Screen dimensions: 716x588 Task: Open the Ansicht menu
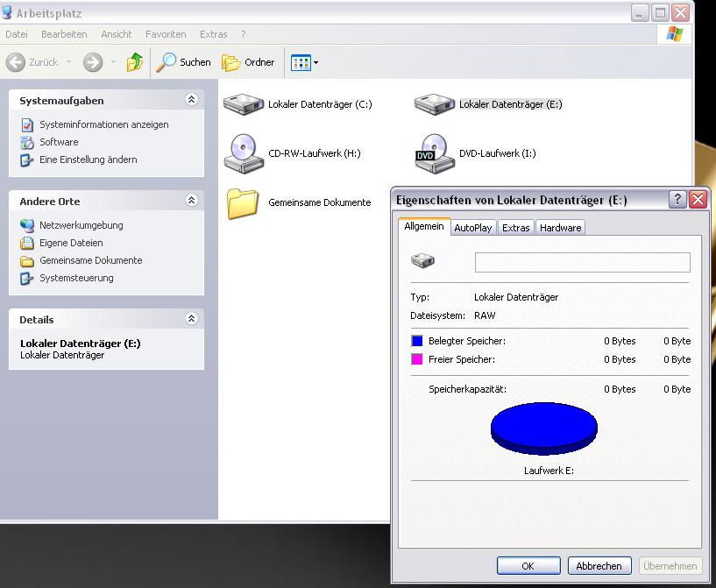(116, 34)
